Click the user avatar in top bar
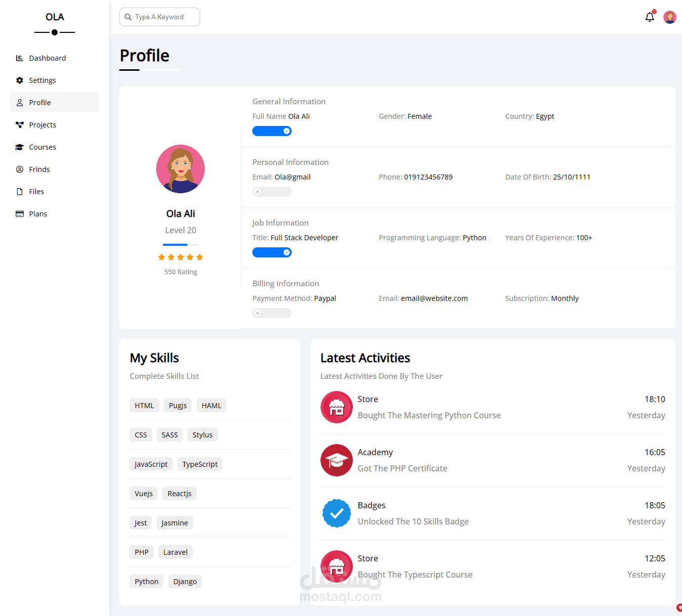Screen dimensions: 682x616 tap(670, 17)
